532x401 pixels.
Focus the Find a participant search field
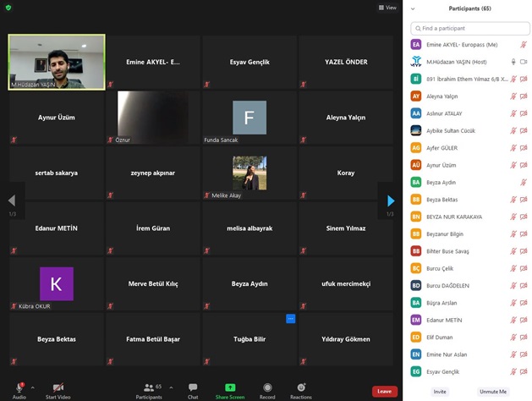pyautogui.click(x=470, y=29)
